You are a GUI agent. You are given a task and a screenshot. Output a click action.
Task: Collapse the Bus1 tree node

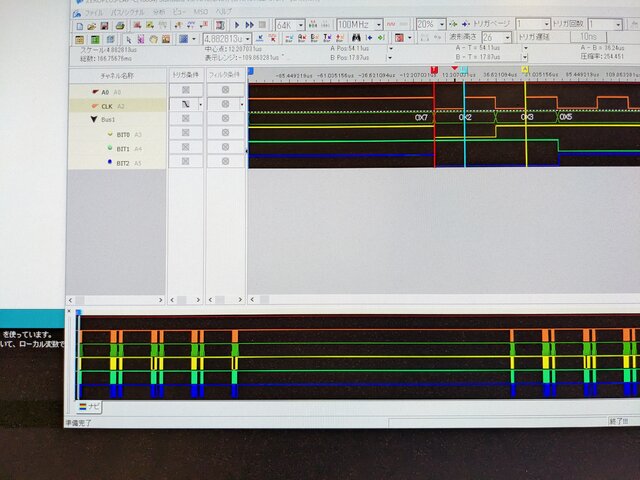[94, 120]
